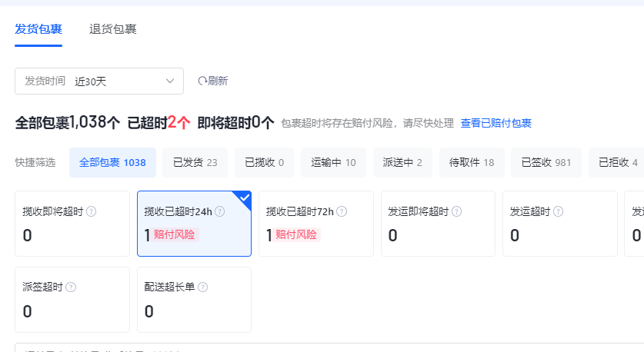The image size is (644, 352).
Task: Select the 揽收即将超时 card
Action: [72, 224]
